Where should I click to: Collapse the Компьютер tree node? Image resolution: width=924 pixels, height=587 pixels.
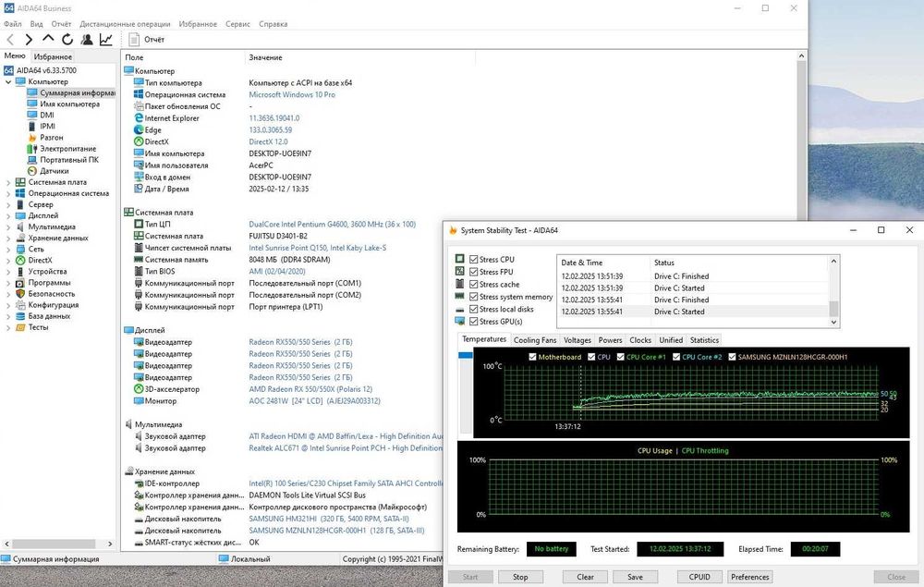8,82
